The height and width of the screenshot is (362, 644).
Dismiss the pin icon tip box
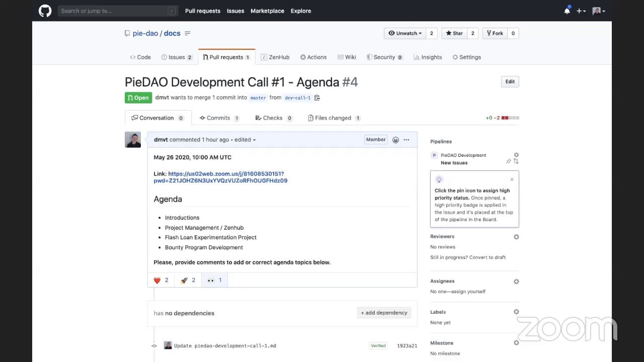(x=512, y=179)
